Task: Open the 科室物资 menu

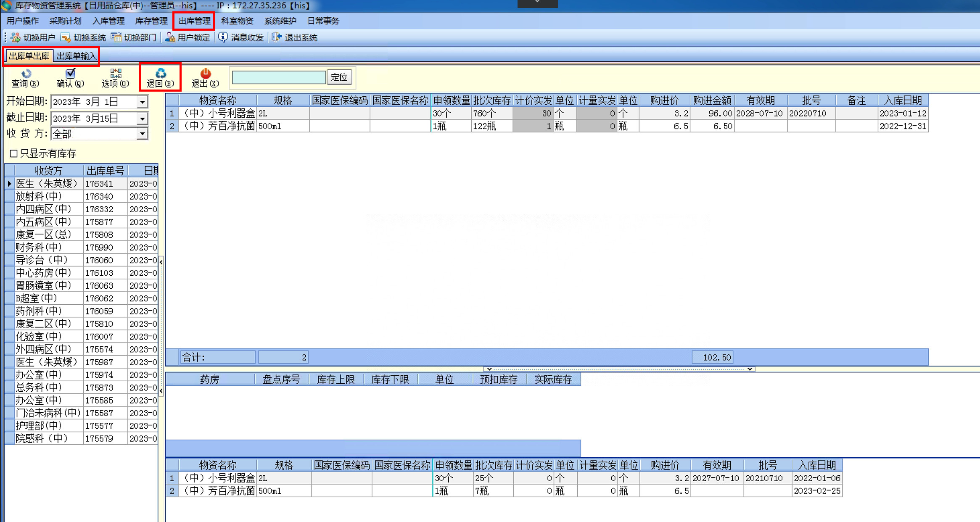Action: click(x=237, y=21)
